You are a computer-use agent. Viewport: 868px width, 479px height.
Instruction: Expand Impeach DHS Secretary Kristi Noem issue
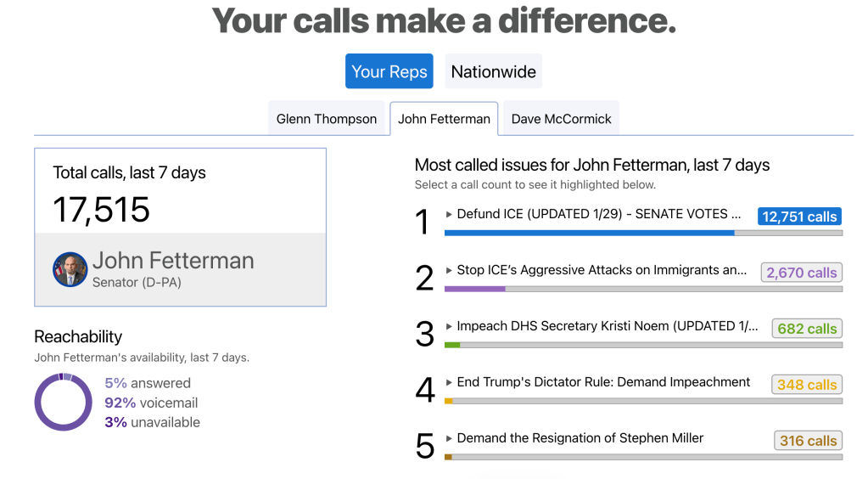450,326
